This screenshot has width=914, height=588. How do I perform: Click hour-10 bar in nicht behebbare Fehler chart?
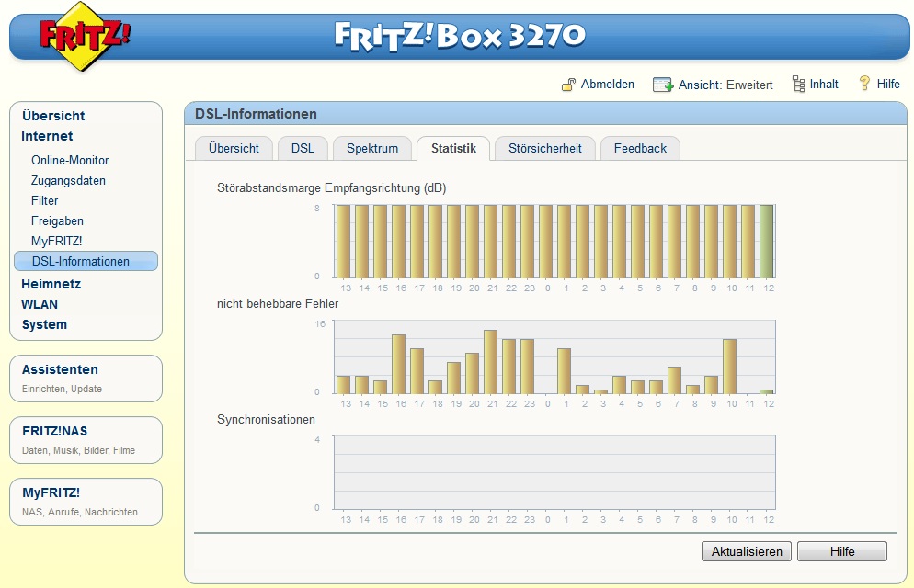(730, 367)
